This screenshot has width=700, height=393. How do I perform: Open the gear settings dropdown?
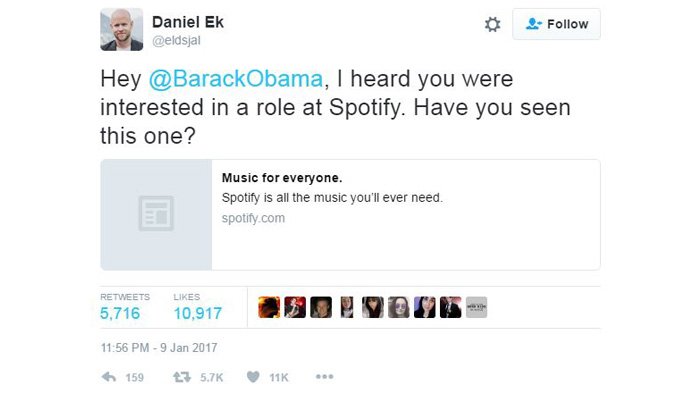492,24
